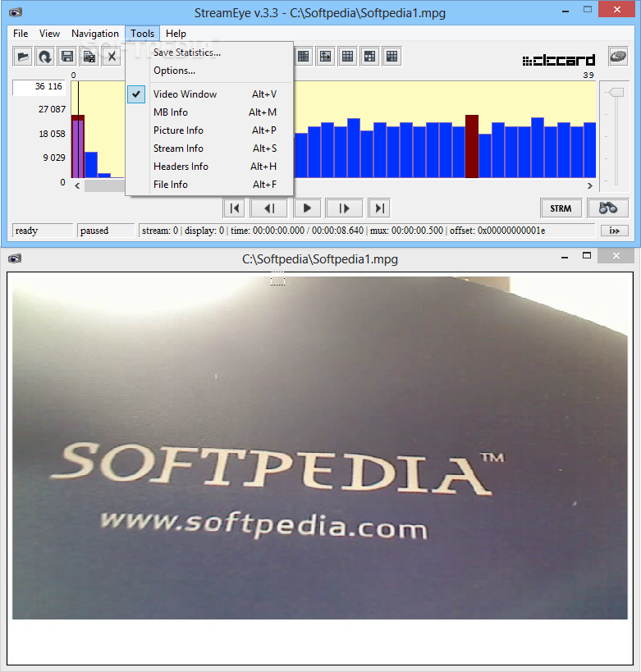Click the video window title bar icon
This screenshot has width=641, height=672.
pos(15,258)
